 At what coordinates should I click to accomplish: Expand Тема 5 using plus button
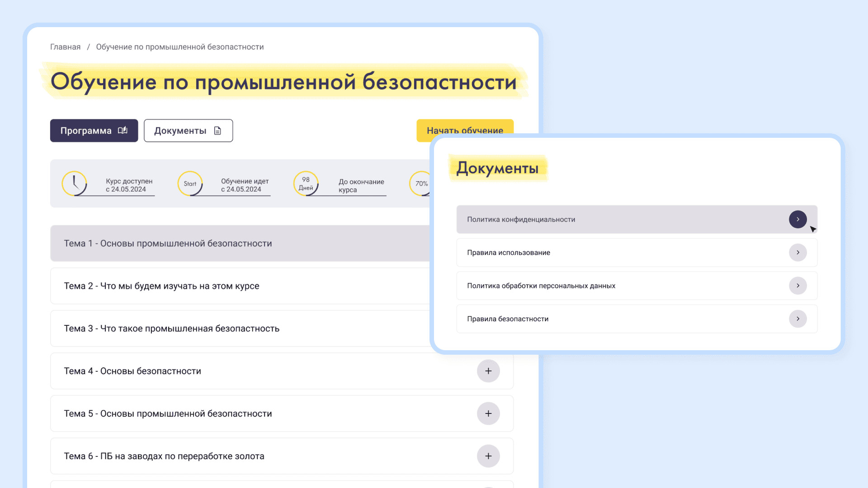point(488,413)
